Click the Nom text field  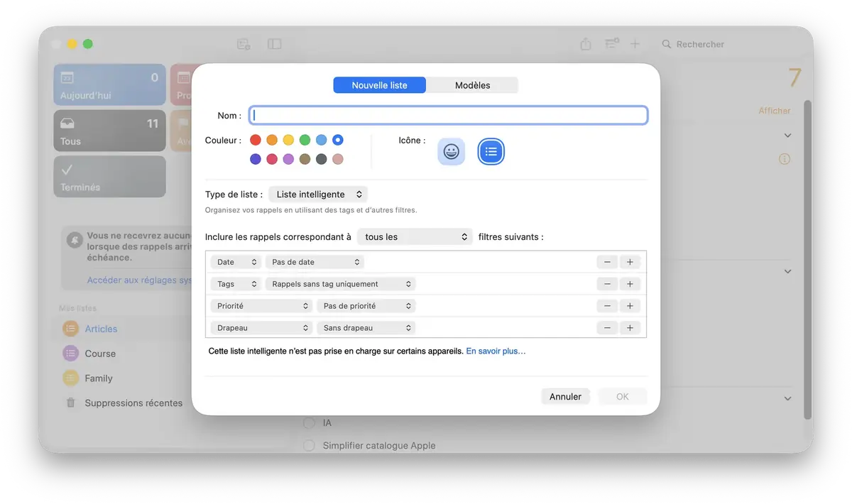click(x=449, y=116)
